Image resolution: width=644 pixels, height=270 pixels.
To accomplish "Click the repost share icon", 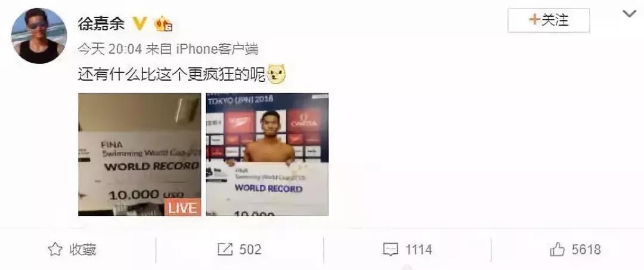I will [225, 250].
